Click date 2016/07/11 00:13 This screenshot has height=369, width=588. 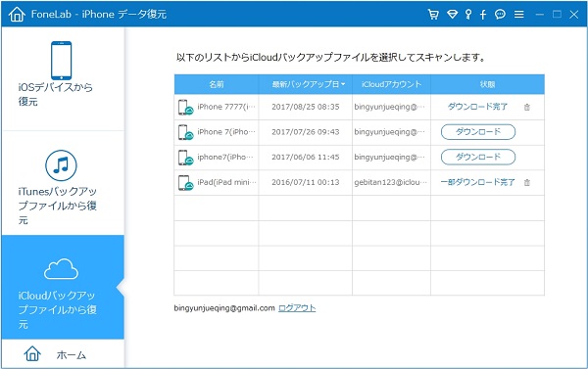pyautogui.click(x=305, y=182)
